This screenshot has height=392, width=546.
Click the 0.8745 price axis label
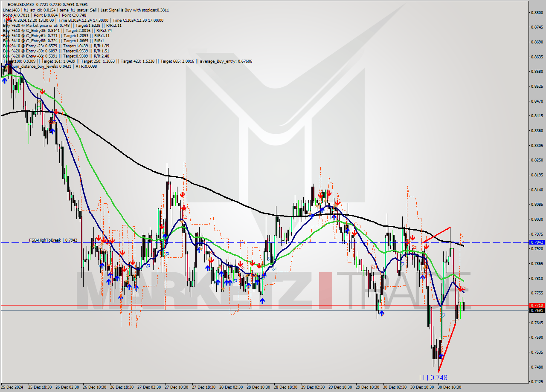pos(537,27)
